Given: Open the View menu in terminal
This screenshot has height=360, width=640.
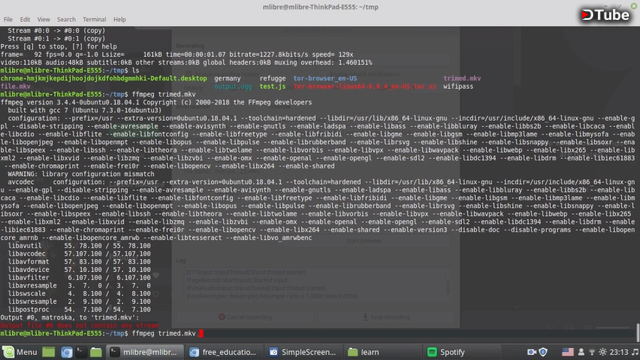Looking at the screenshot, I should point(43,19).
